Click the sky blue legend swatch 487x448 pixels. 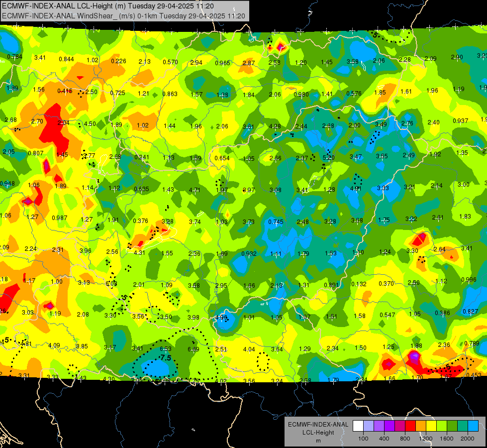tap(473, 426)
